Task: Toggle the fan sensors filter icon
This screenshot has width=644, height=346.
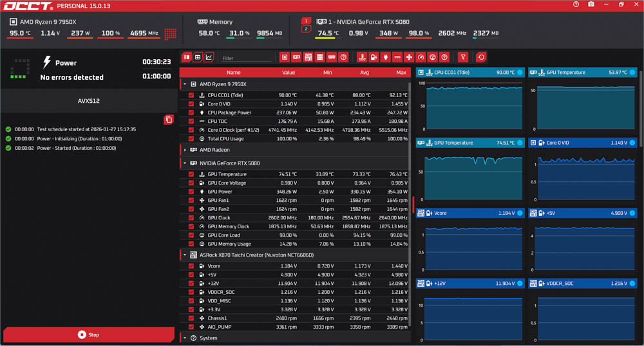Action: [x=409, y=57]
